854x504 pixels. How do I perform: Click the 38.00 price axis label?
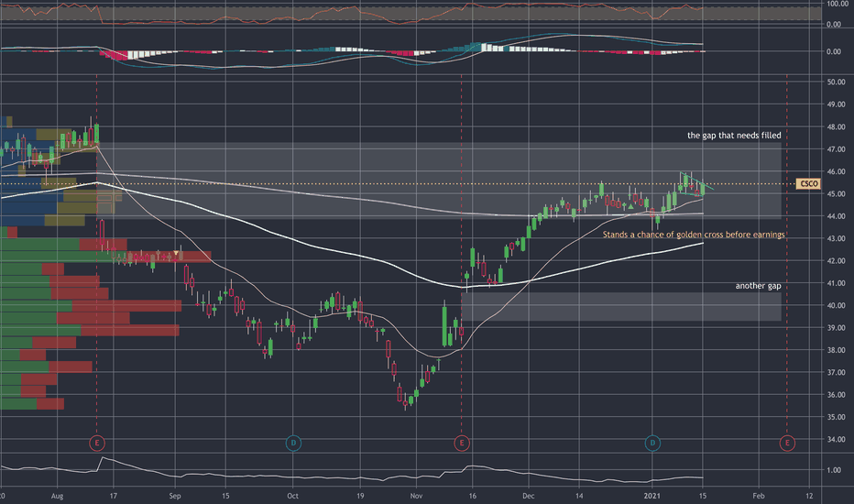[836, 350]
